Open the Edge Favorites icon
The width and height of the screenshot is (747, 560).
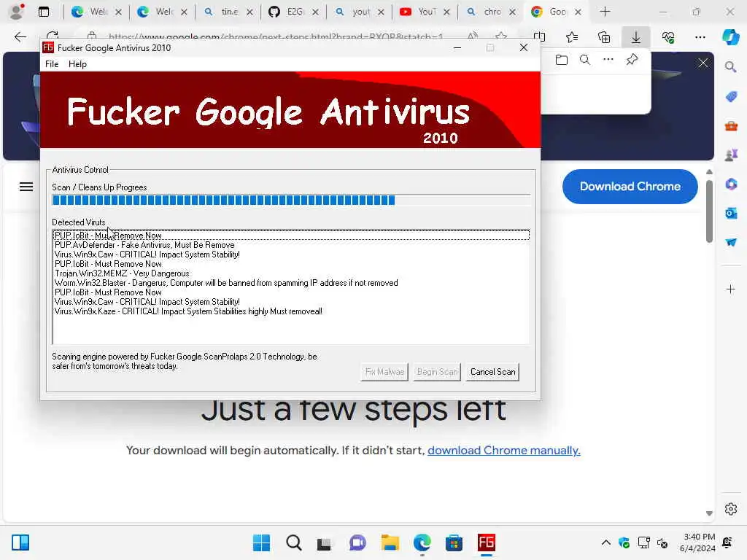[572, 36]
